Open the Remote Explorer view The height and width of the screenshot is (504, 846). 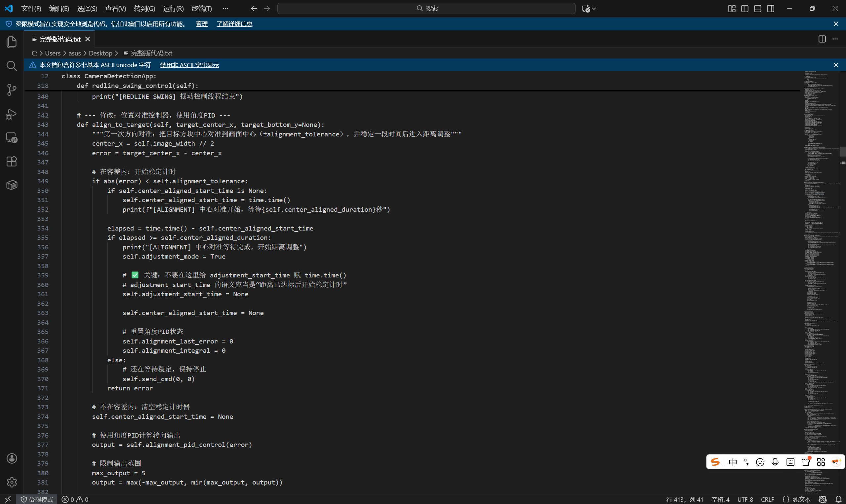click(12, 137)
